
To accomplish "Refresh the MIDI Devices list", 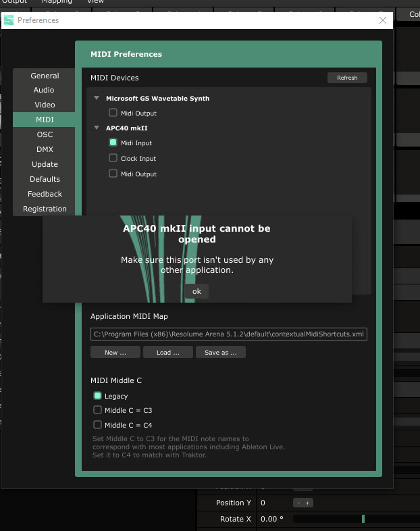I will (347, 78).
